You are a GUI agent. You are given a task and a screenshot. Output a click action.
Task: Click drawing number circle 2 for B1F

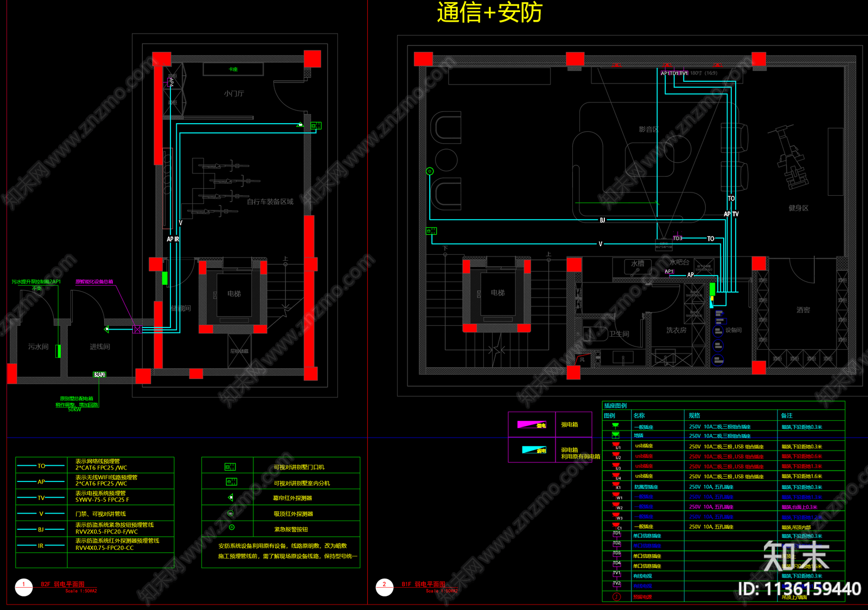click(385, 587)
